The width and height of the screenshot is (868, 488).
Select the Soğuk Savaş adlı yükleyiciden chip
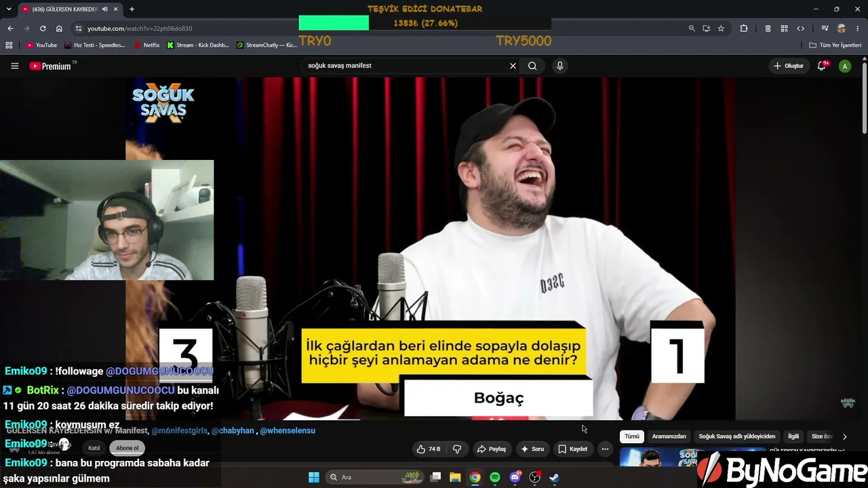[737, 436]
